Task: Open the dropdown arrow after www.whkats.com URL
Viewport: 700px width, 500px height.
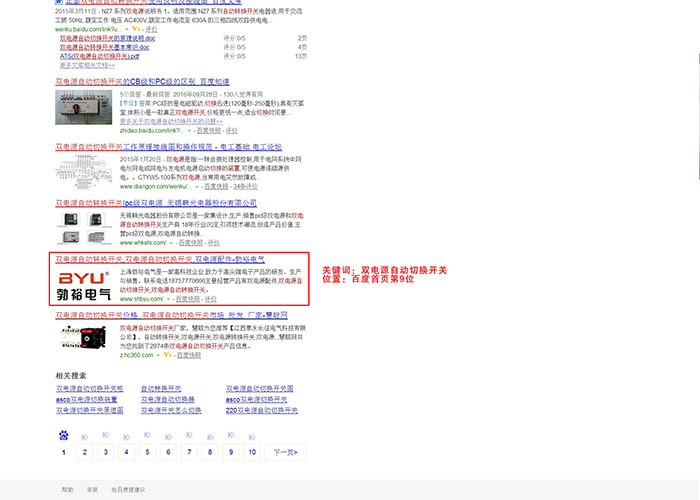Action: point(171,243)
